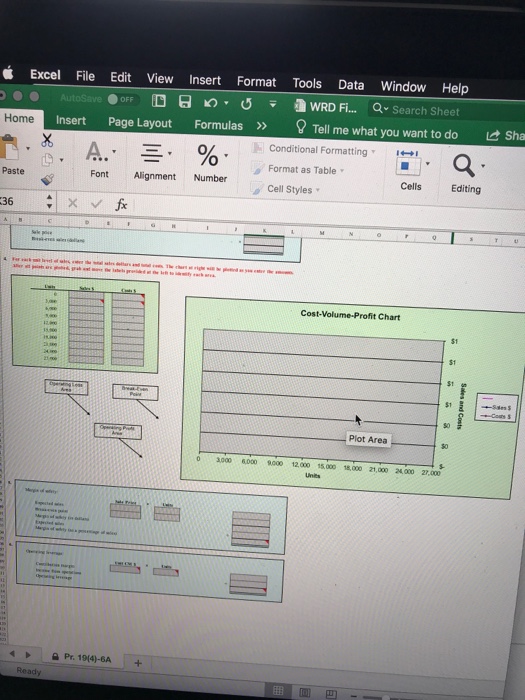Open the Alignment group button
This screenshot has width=525, height=700.
point(154,162)
